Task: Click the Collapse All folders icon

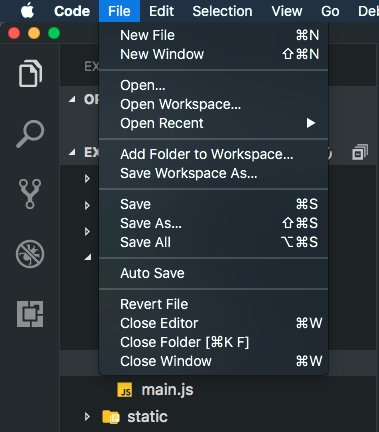Action: 360,152
